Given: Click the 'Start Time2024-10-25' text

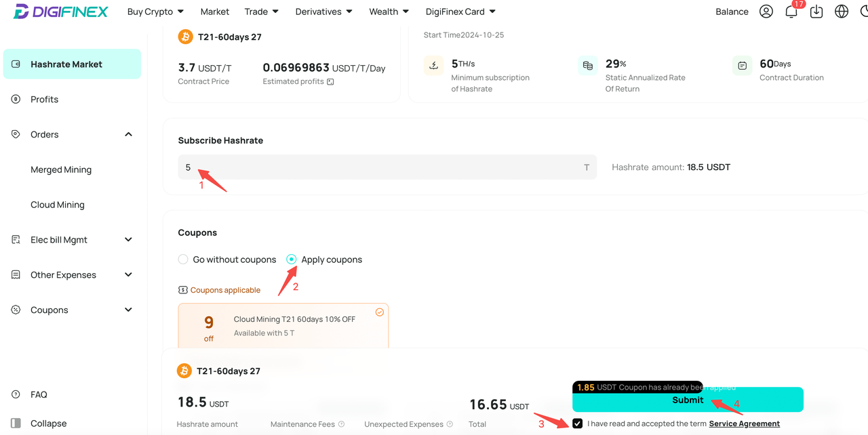Looking at the screenshot, I should (x=464, y=35).
